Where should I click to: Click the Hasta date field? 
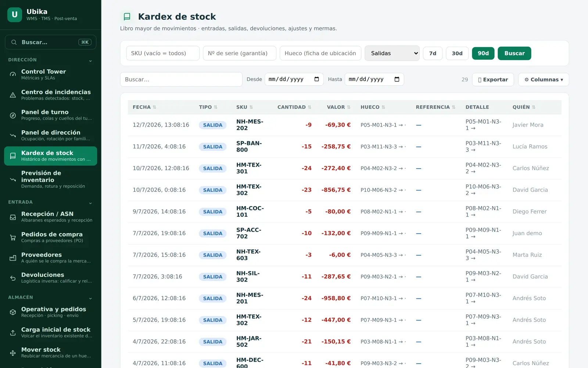pos(374,79)
